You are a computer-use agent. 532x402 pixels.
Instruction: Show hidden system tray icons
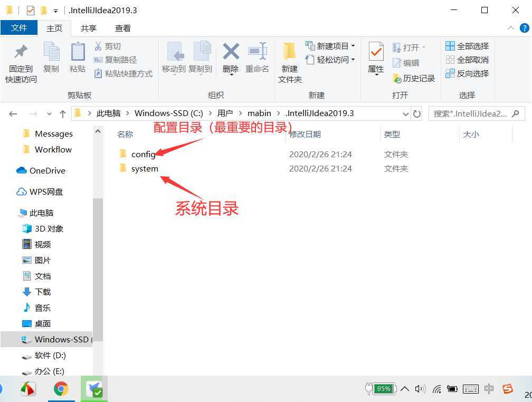(405, 389)
